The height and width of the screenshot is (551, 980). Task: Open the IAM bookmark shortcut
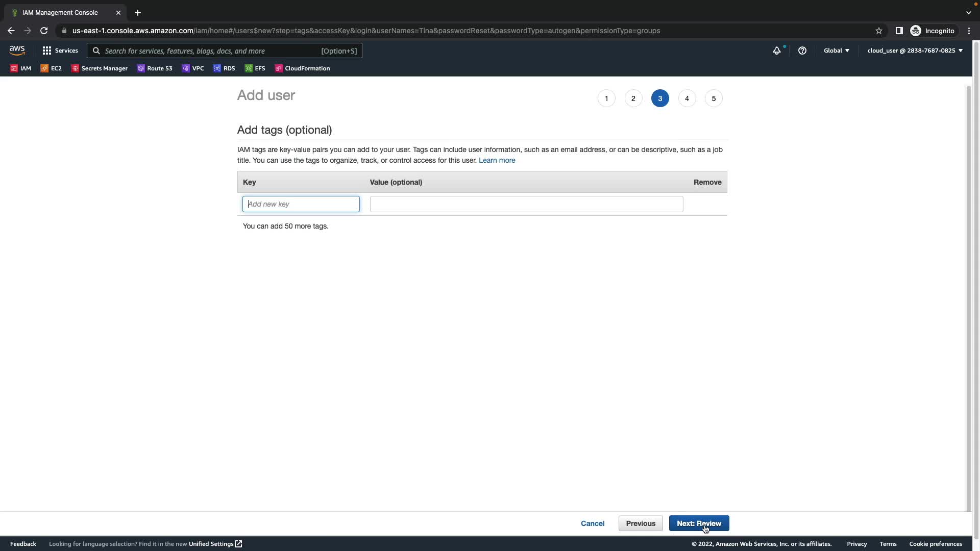(20, 68)
